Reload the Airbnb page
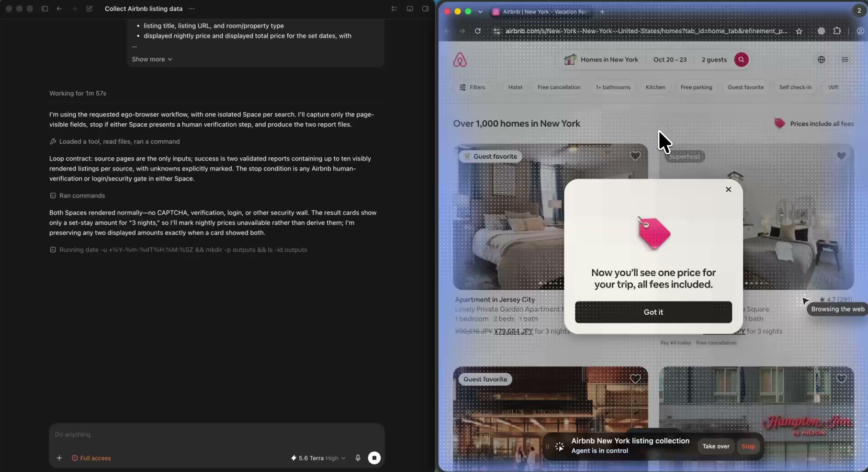The height and width of the screenshot is (472, 868). coord(478,31)
